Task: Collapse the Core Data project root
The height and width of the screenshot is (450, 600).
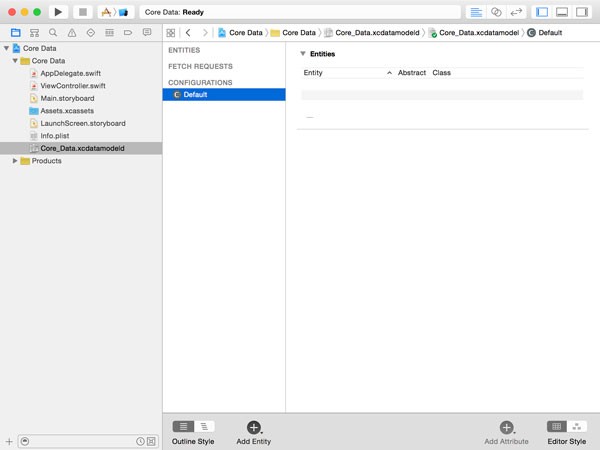Action: (x=7, y=48)
